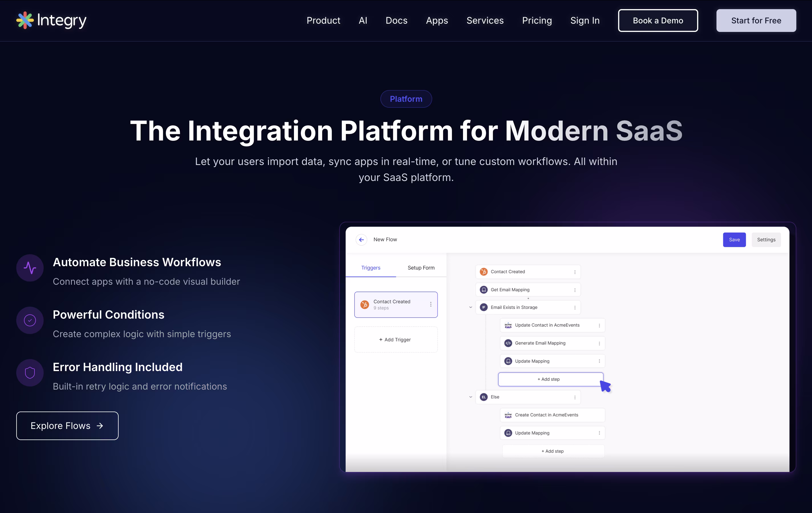Click Book a Demo button

coord(657,21)
